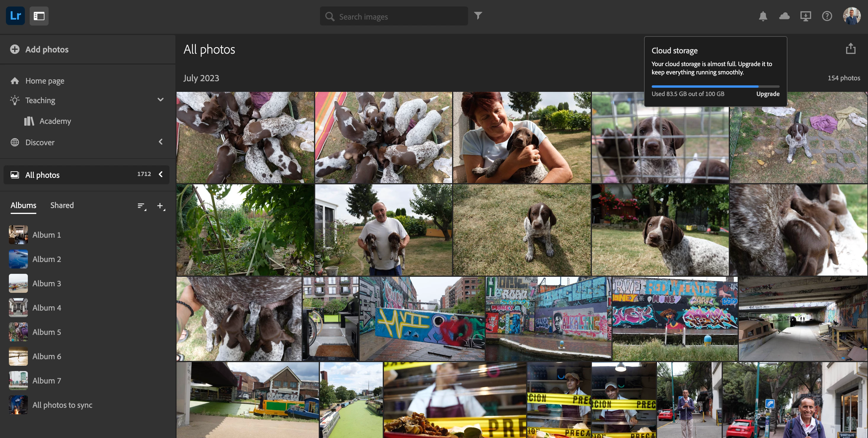Open the notifications bell icon

[x=763, y=16]
